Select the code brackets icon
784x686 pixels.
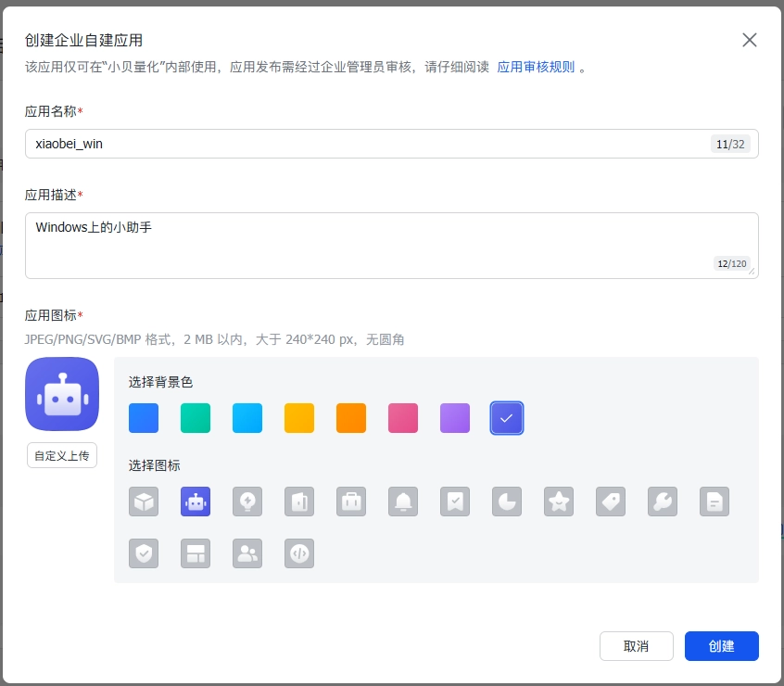[x=299, y=553]
